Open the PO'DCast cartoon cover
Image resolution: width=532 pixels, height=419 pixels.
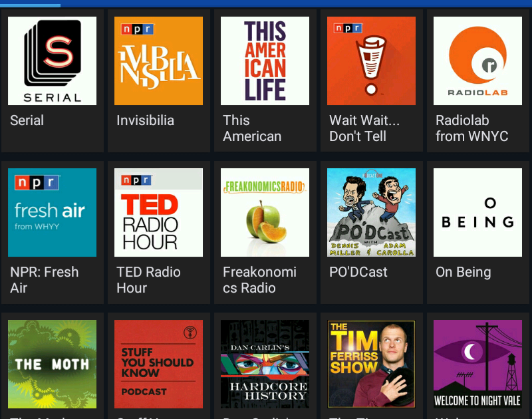pos(371,212)
